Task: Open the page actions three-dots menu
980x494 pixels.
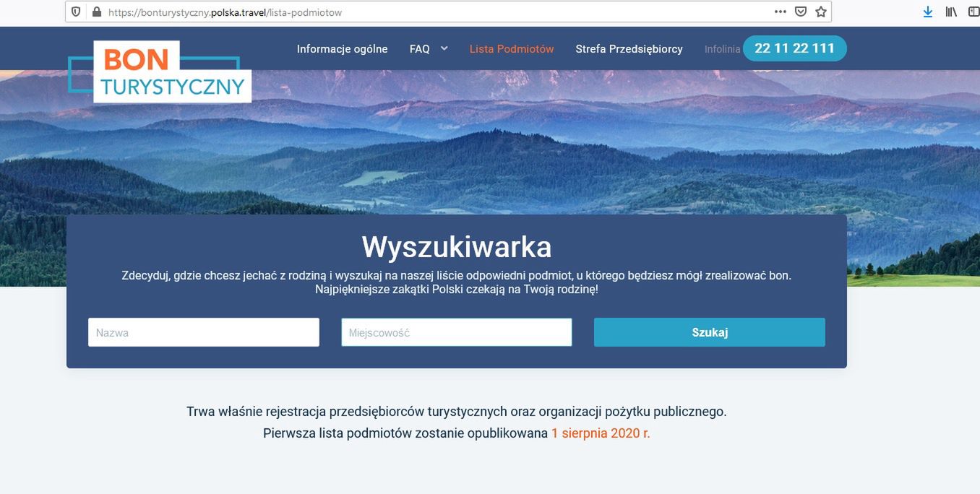Action: click(781, 12)
